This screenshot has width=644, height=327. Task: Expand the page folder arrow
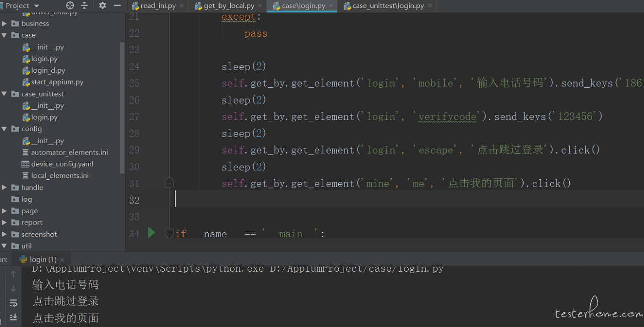[x=5, y=211]
